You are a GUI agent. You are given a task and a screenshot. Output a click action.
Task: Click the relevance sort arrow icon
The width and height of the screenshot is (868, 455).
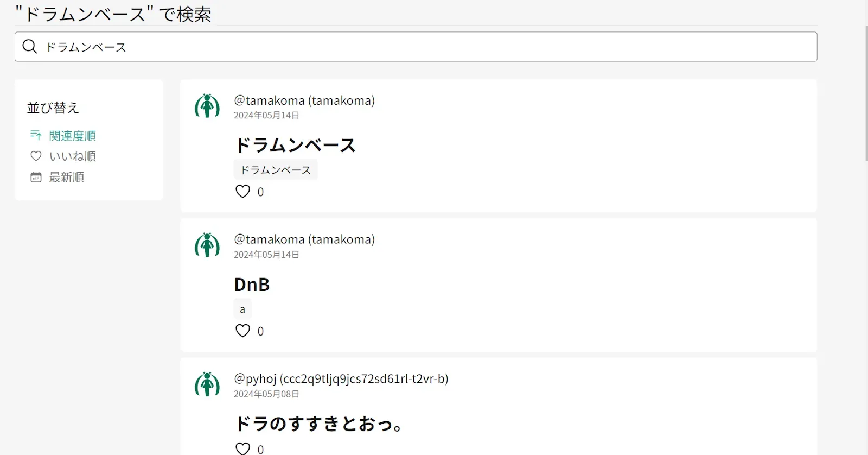(x=36, y=135)
